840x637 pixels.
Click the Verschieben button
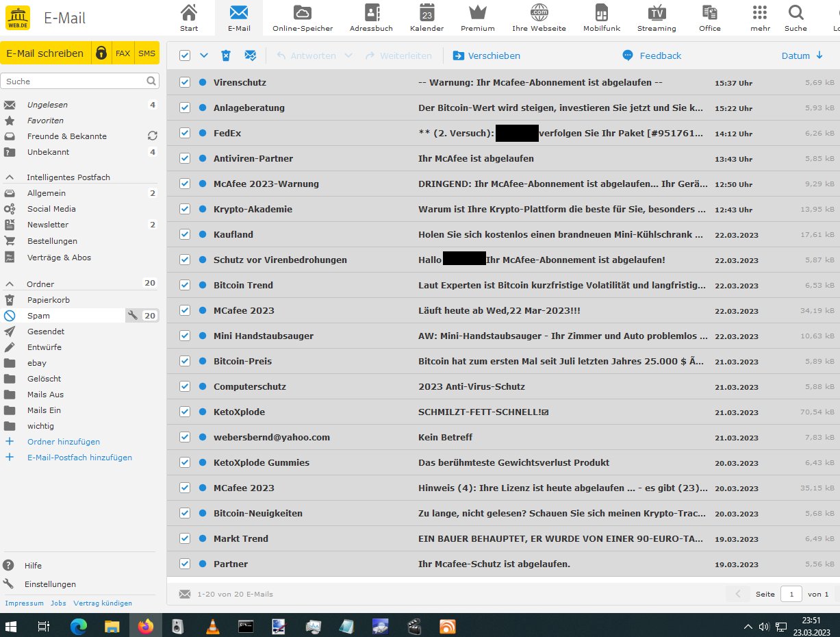(486, 55)
